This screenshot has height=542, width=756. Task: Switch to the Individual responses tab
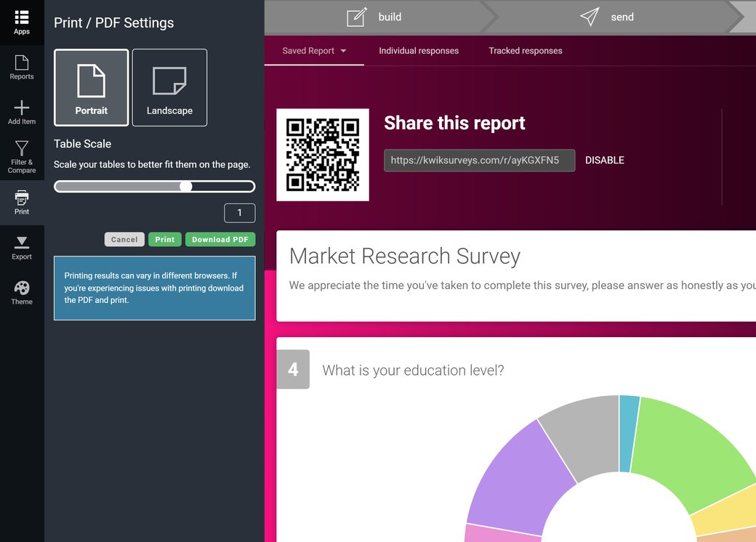(419, 51)
